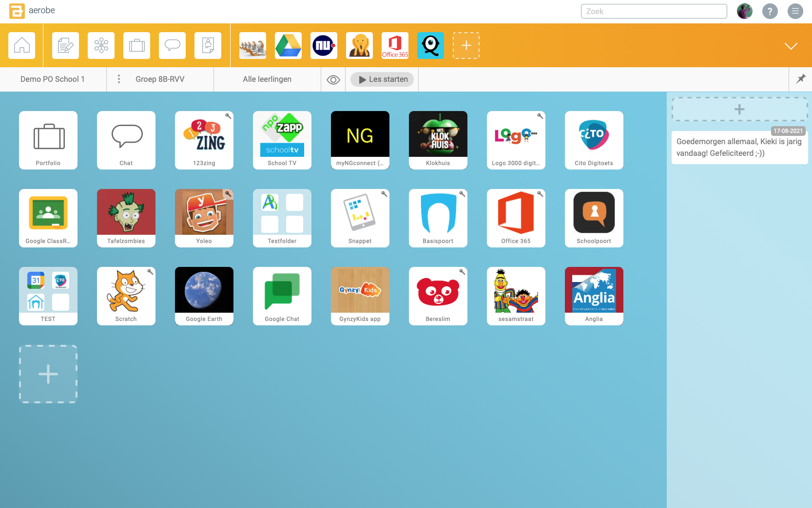
Task: Open the Bereslim tile
Action: pyautogui.click(x=438, y=296)
